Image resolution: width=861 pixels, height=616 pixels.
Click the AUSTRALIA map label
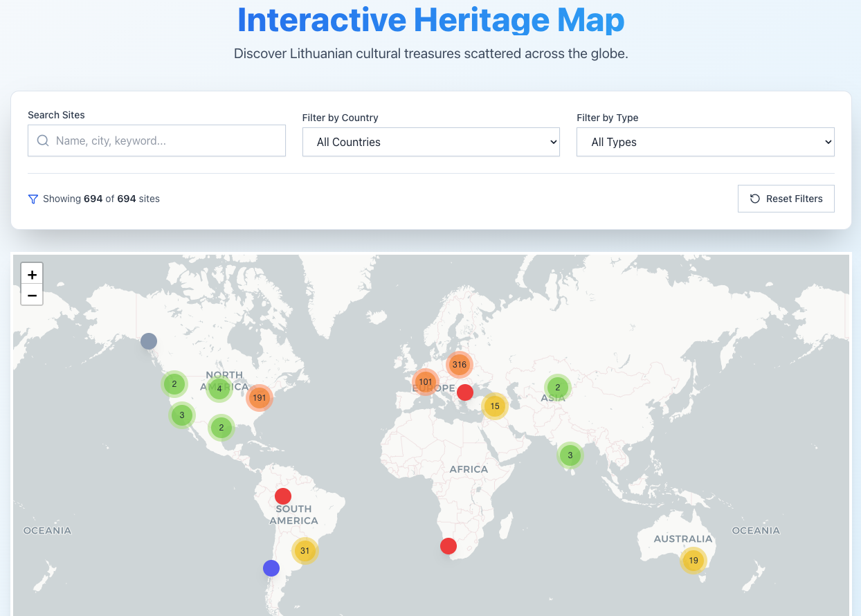tap(683, 538)
